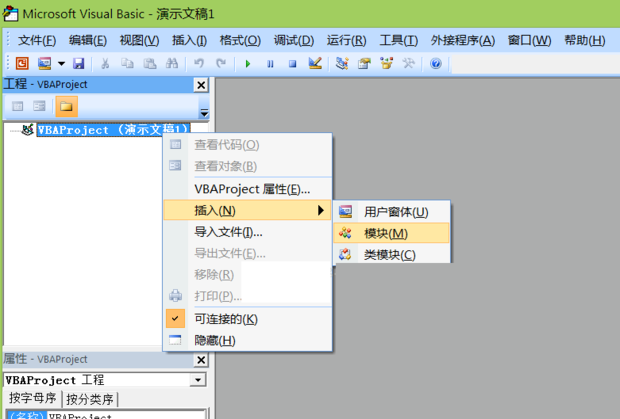Close the 工程 - VBAProject panel
This screenshot has height=419, width=620.
point(201,85)
